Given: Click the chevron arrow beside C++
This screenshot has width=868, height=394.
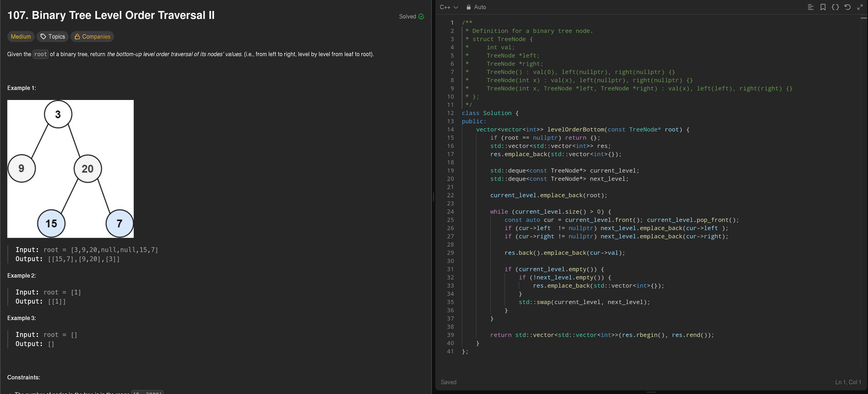Looking at the screenshot, I should point(456,7).
